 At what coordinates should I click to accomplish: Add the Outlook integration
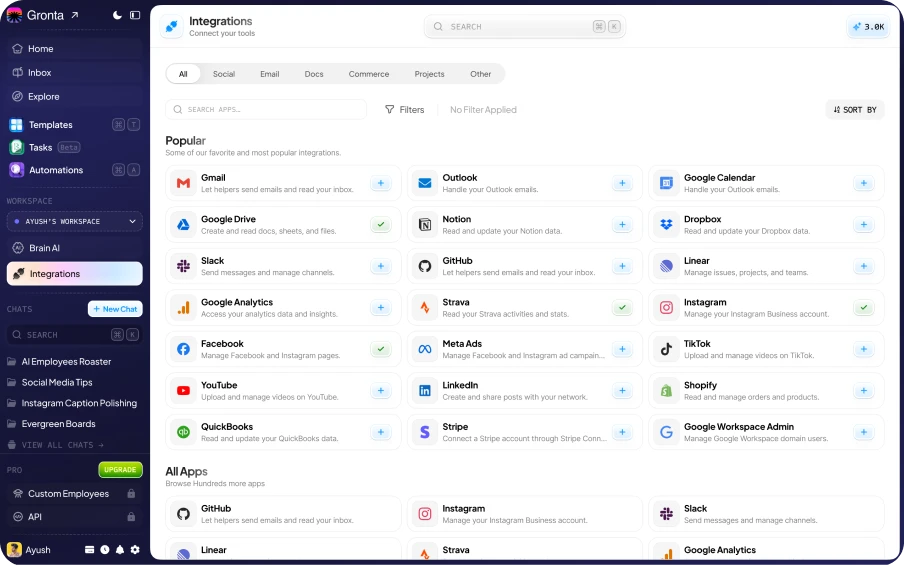click(x=622, y=183)
